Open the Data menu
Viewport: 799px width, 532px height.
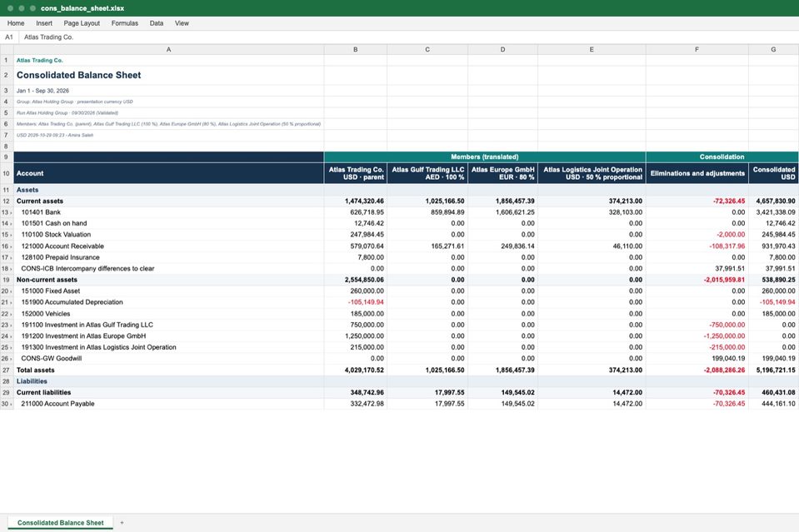point(157,23)
